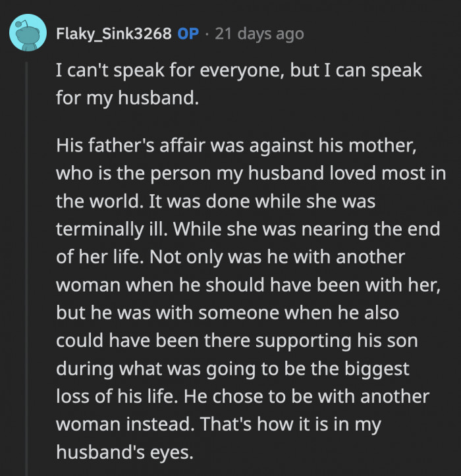Screen dimensions: 461x476
Task: Click the Reddit avatar of Flaky_Sink3268
Action: [29, 33]
